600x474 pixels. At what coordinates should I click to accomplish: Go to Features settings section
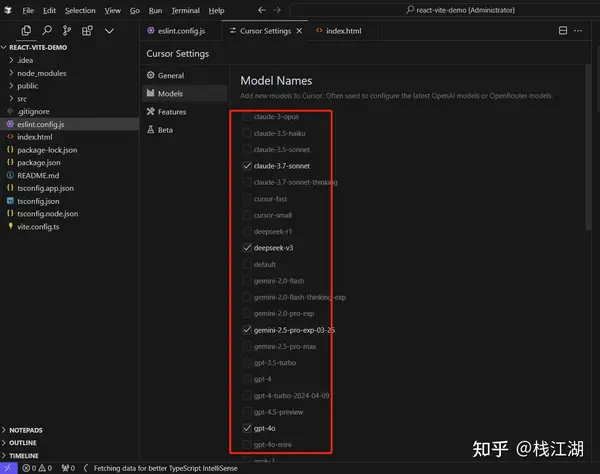tap(171, 112)
